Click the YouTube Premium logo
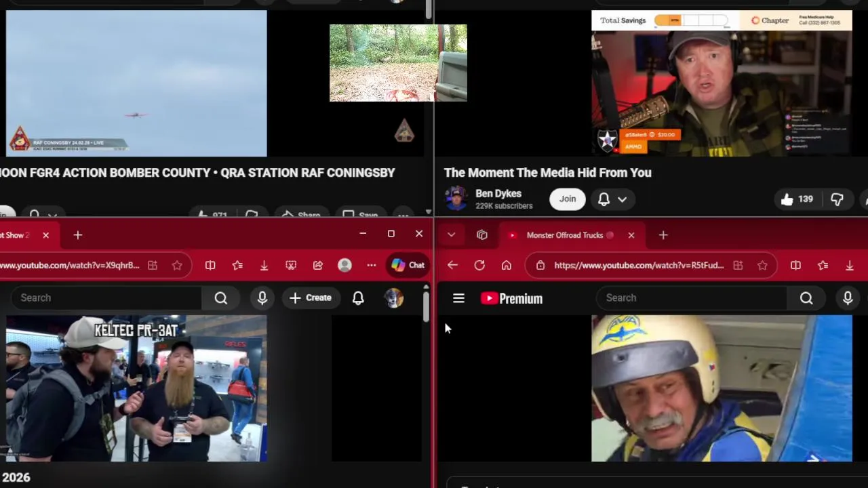868x488 pixels. tap(512, 298)
